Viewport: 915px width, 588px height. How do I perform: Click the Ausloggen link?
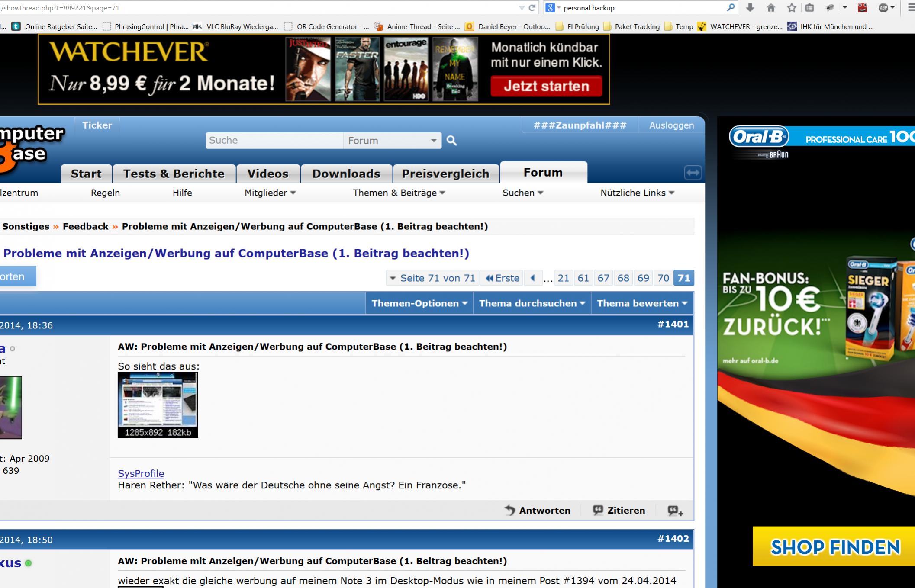pos(671,125)
